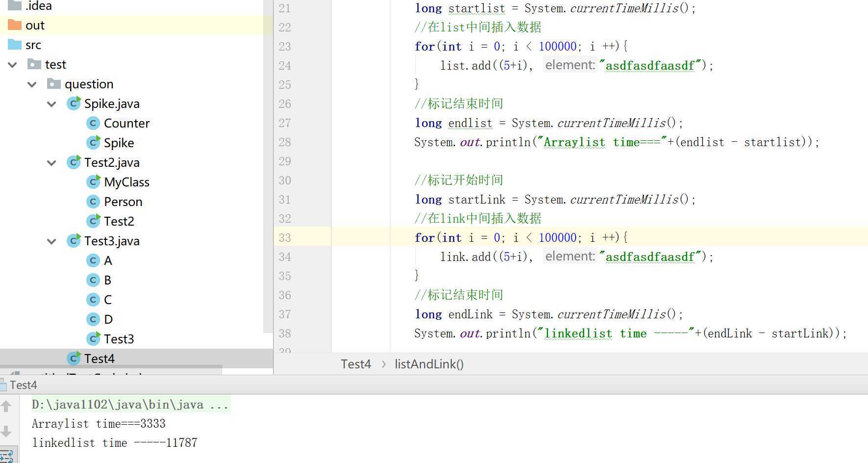The width and height of the screenshot is (868, 463).
Task: Click the comment on line 22
Action: click(478, 27)
